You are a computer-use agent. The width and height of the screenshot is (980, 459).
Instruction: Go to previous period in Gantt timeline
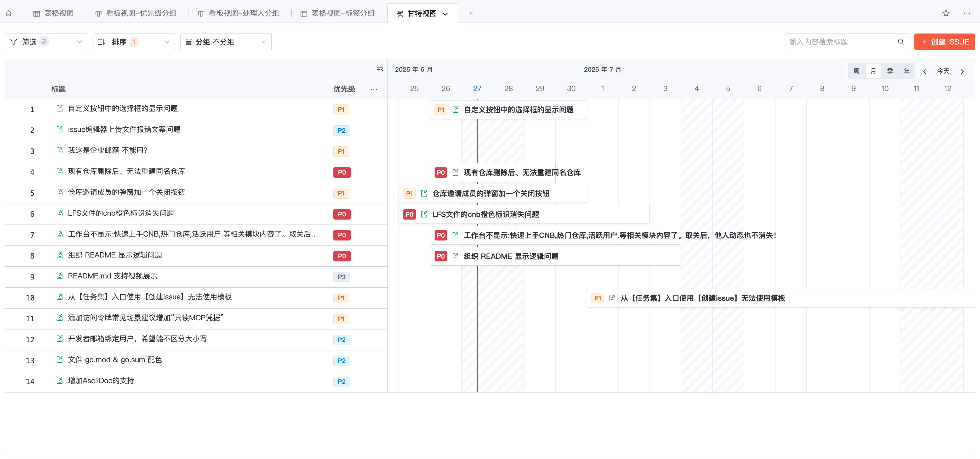[x=924, y=71]
